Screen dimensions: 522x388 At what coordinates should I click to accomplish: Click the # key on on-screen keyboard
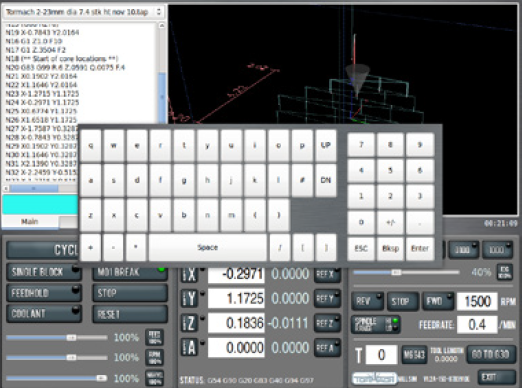click(x=302, y=180)
